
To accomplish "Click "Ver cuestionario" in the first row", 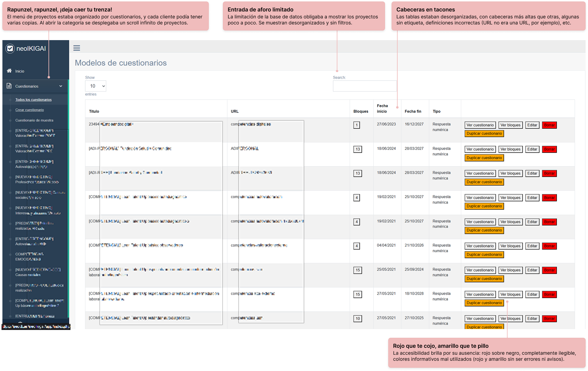I will coord(480,125).
